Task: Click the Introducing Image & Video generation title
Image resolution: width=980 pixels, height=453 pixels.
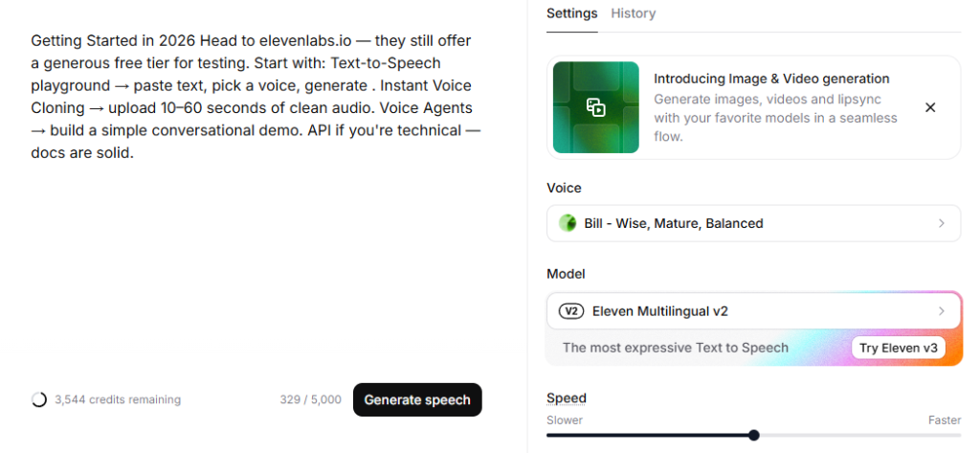Action: click(771, 79)
